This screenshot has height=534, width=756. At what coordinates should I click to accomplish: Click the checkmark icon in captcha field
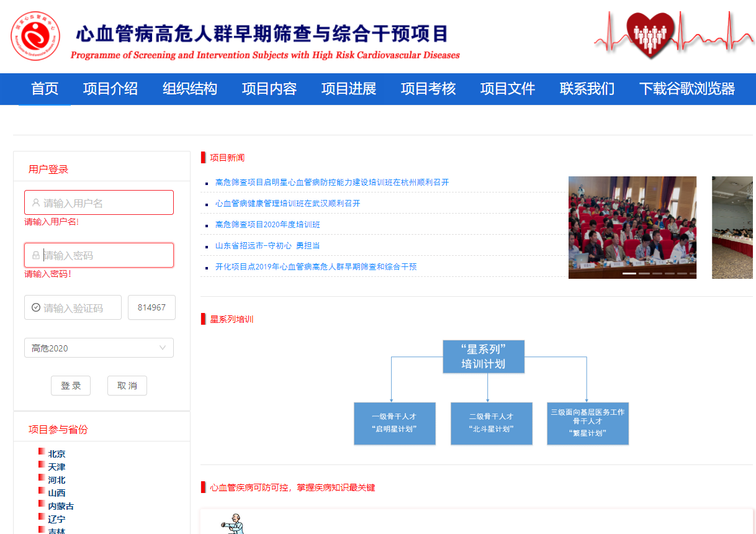36,307
